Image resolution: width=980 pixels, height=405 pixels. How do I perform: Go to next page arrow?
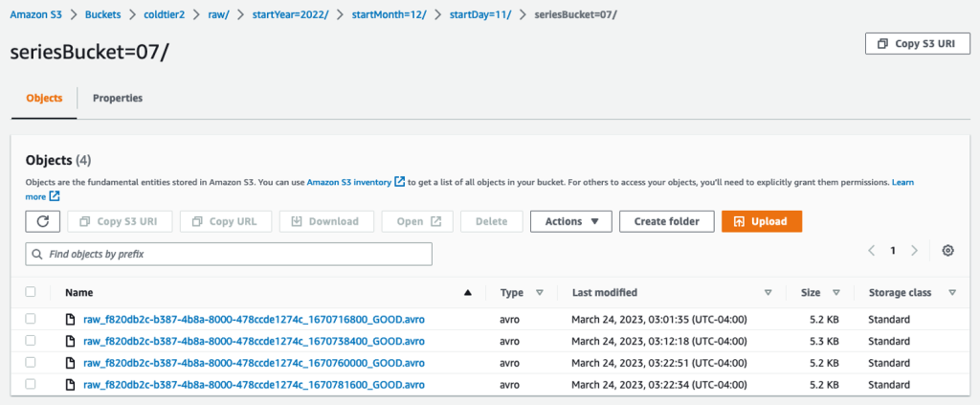[914, 251]
